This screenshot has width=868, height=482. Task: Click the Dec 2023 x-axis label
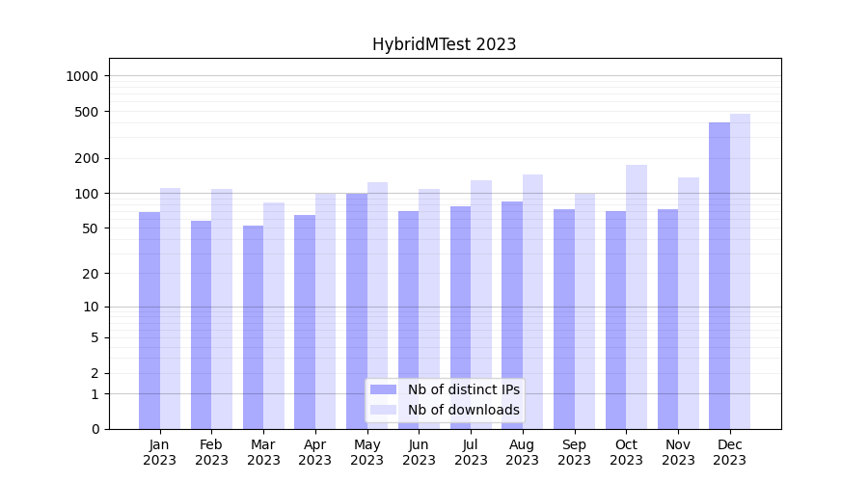click(x=730, y=452)
